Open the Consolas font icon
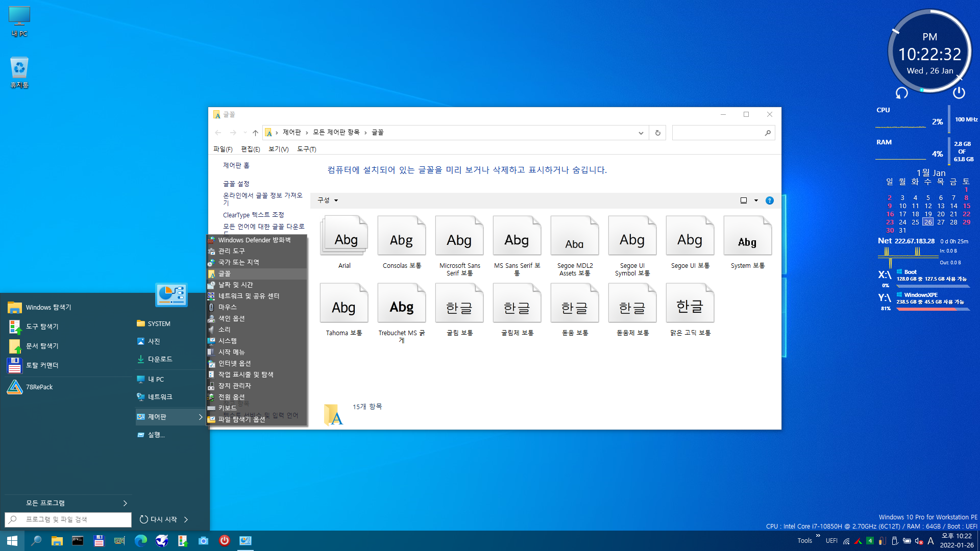The height and width of the screenshot is (551, 980). coord(402,236)
